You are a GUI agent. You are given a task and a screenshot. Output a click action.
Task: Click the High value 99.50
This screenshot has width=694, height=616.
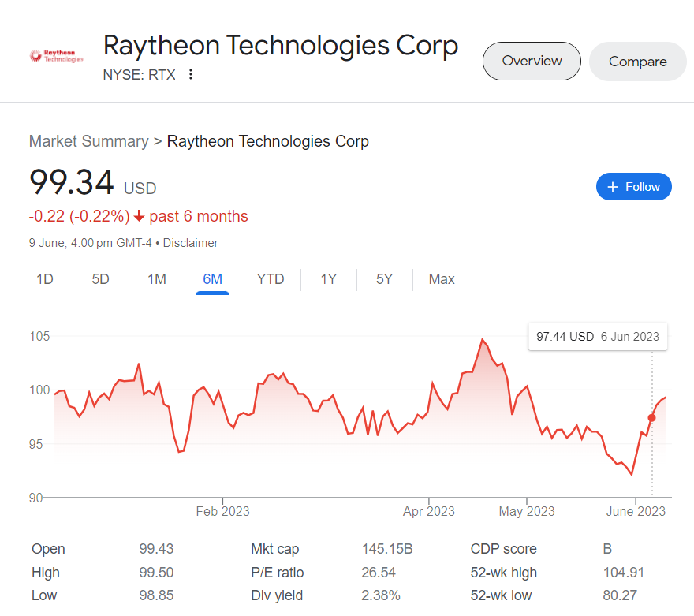click(156, 572)
